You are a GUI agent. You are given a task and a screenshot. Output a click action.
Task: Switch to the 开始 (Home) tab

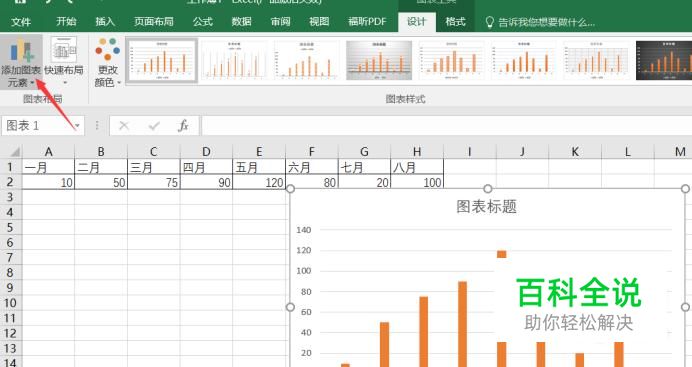tap(66, 22)
